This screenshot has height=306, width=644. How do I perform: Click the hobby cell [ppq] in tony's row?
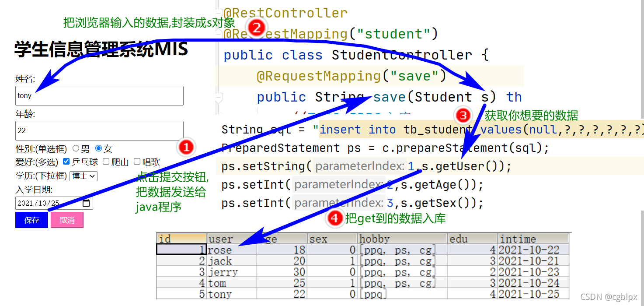coord(403,294)
